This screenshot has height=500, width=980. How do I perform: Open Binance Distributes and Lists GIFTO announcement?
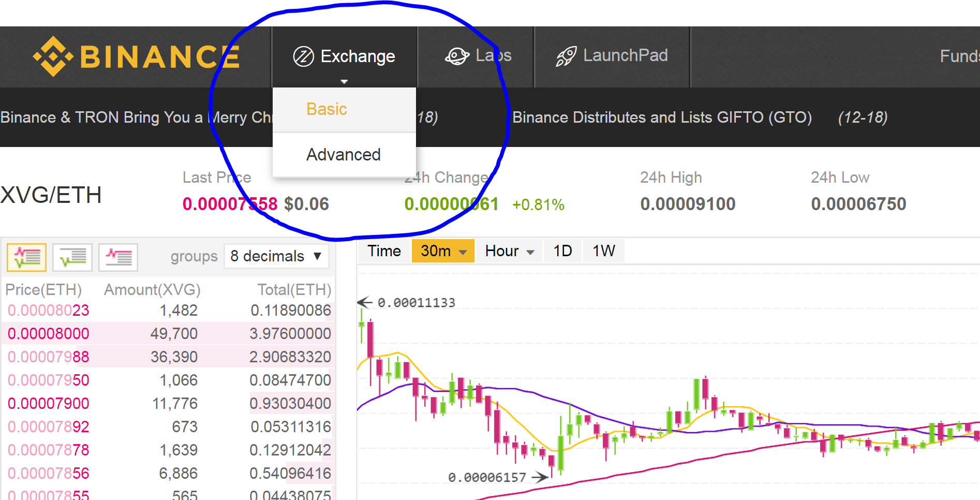click(x=662, y=117)
